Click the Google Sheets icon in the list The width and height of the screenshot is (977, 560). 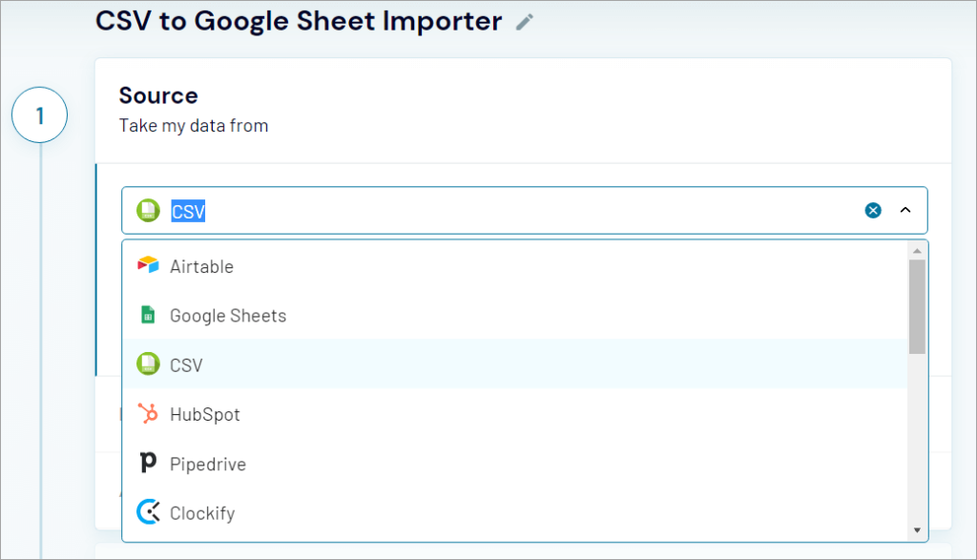coord(148,315)
